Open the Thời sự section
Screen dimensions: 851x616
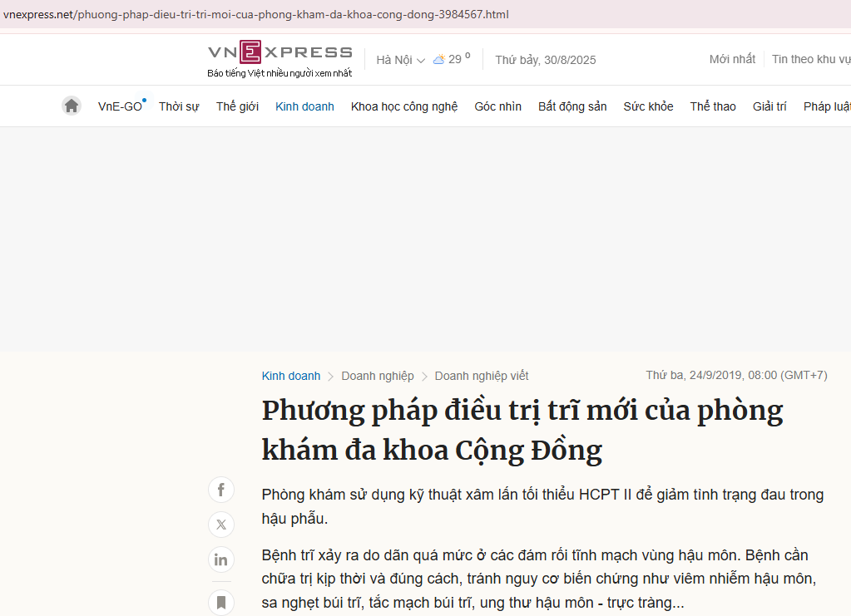[179, 106]
